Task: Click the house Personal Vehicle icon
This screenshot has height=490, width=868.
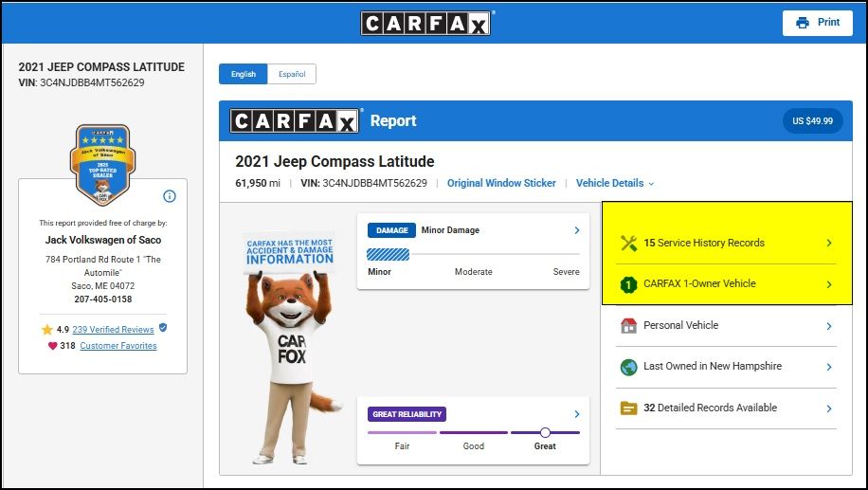Action: click(x=628, y=325)
